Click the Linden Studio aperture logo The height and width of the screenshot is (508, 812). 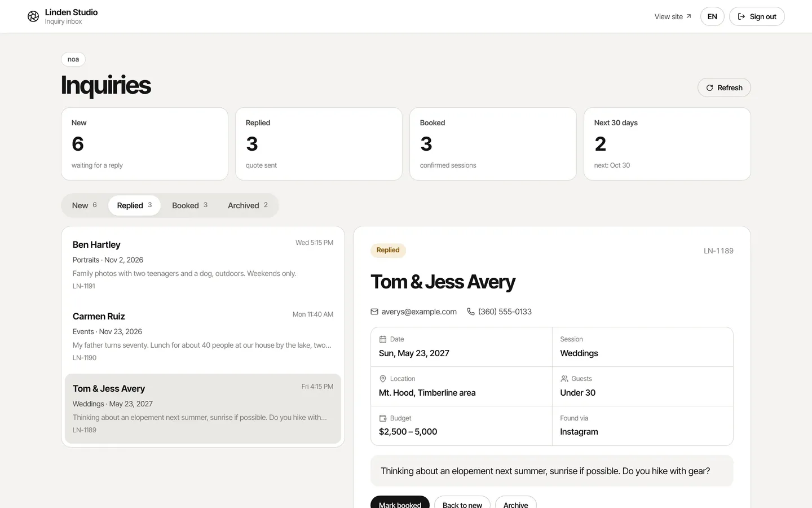[33, 16]
